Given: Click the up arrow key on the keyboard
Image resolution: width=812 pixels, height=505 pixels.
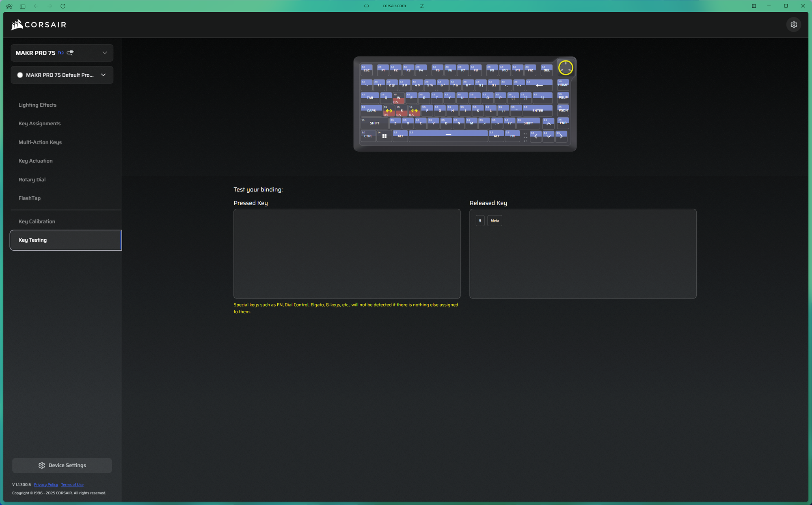Looking at the screenshot, I should (x=549, y=123).
